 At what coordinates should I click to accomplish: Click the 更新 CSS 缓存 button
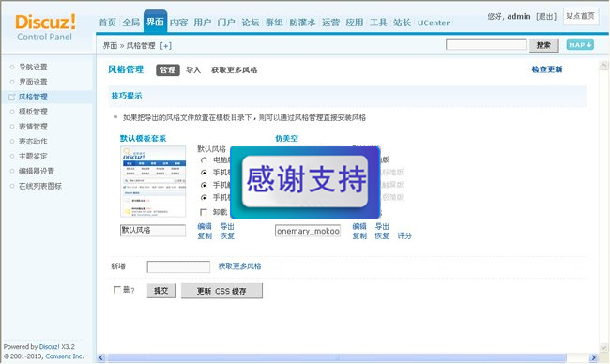221,291
